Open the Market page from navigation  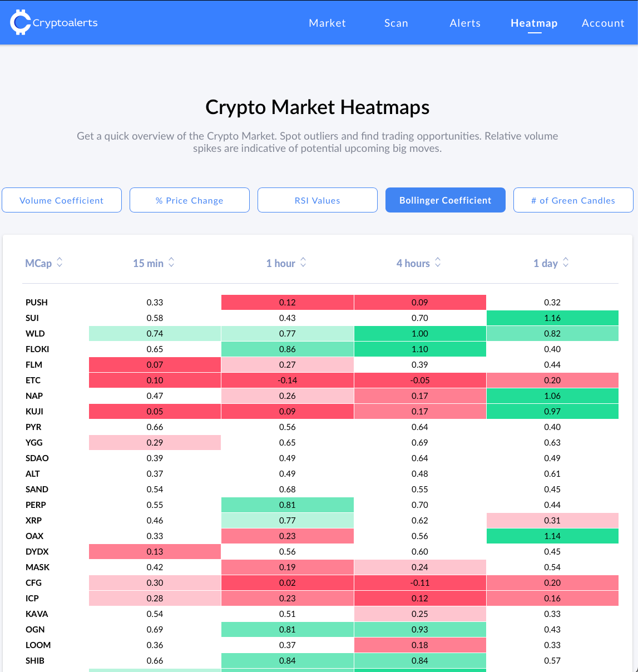(x=327, y=23)
